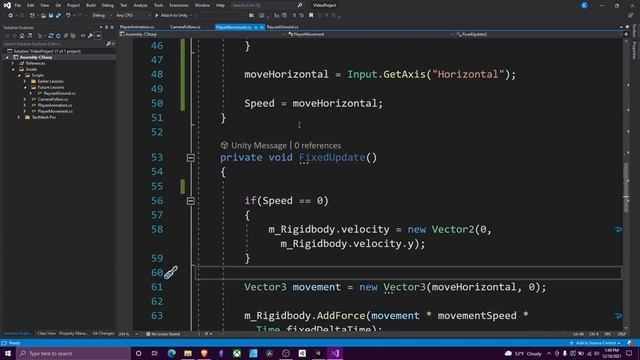Open the PlayerMovement class navigation dropdown

coord(370,34)
